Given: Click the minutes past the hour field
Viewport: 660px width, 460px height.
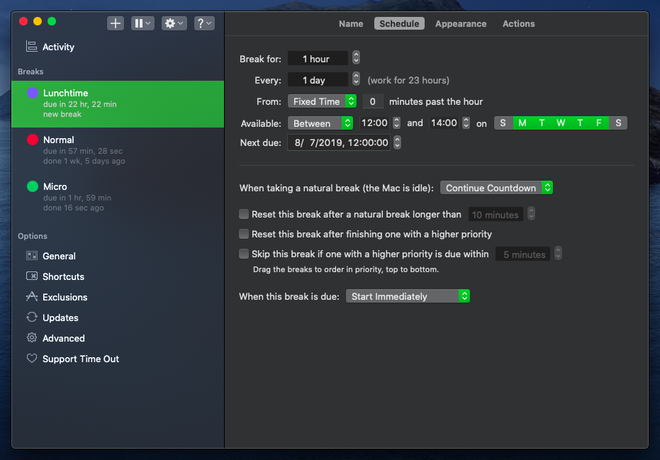Looking at the screenshot, I should (373, 101).
